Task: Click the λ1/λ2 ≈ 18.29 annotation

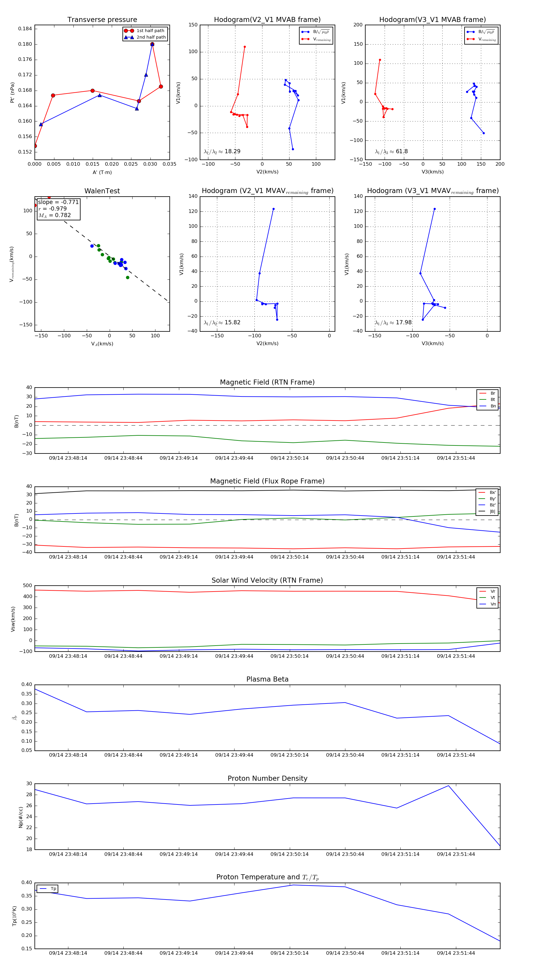Action: pos(222,151)
